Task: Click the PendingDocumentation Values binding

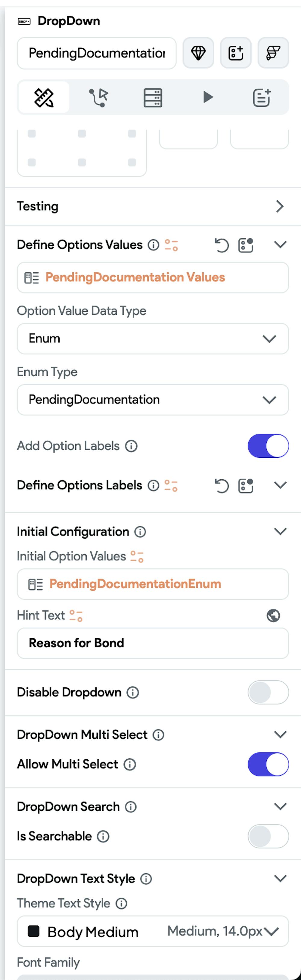Action: pos(153,278)
